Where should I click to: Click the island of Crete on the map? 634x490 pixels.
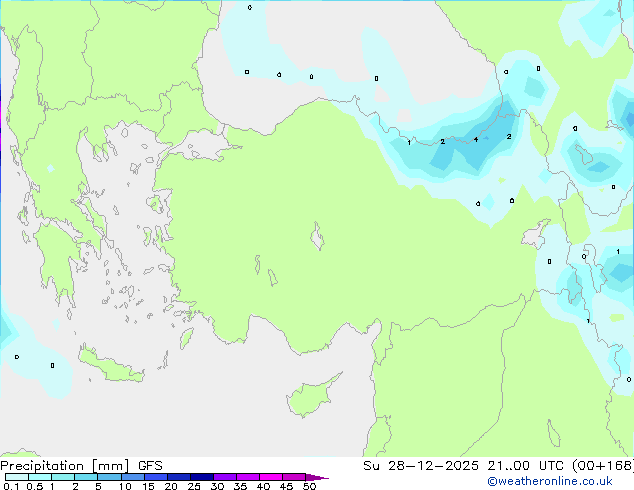click(110, 365)
